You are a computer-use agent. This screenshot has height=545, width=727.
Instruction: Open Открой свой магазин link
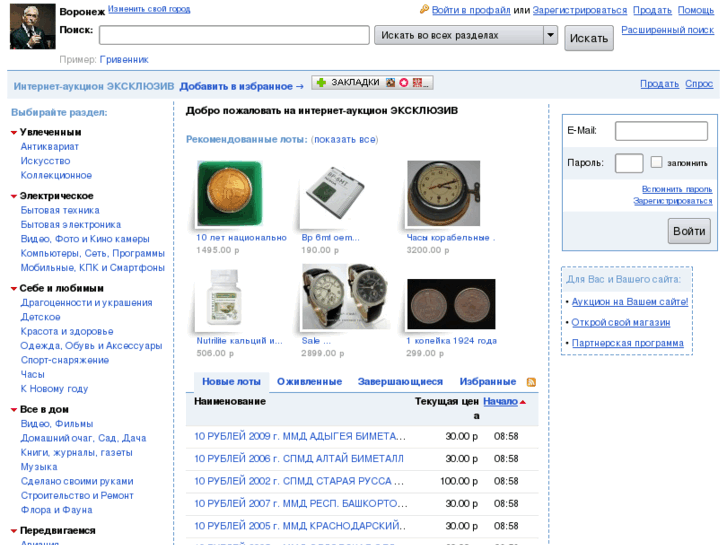(x=621, y=322)
